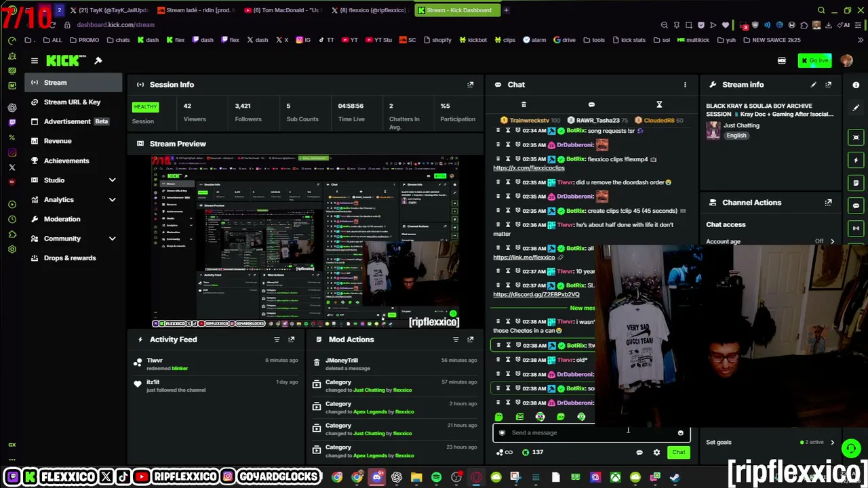Click the profile avatar next to Go live
The height and width of the screenshot is (488, 868).
pyautogui.click(x=846, y=61)
